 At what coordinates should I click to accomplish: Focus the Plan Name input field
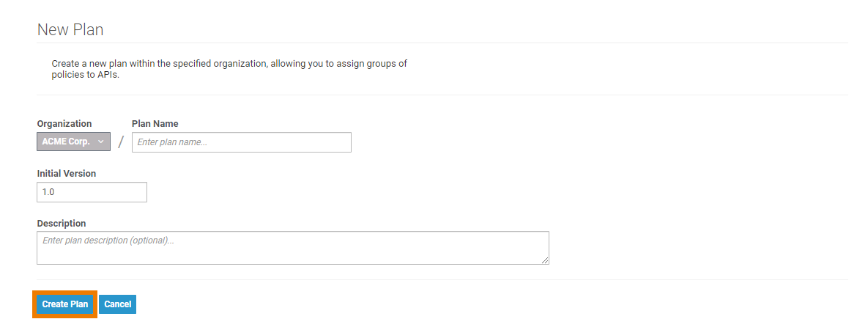[241, 142]
